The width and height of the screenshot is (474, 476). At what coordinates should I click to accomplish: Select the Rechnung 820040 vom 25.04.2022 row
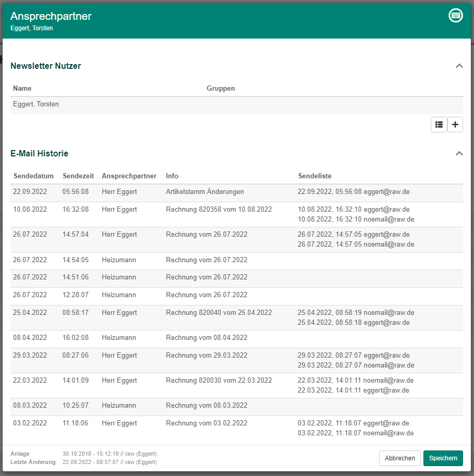coord(218,313)
